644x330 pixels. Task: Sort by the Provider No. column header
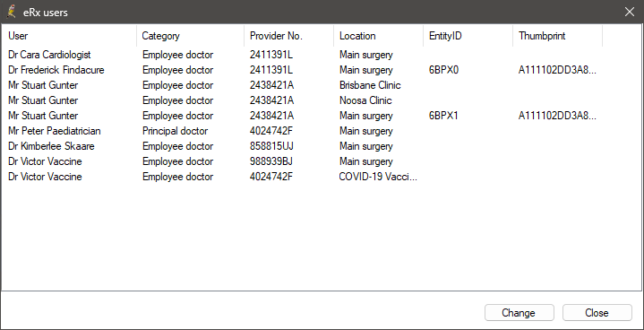(x=288, y=36)
